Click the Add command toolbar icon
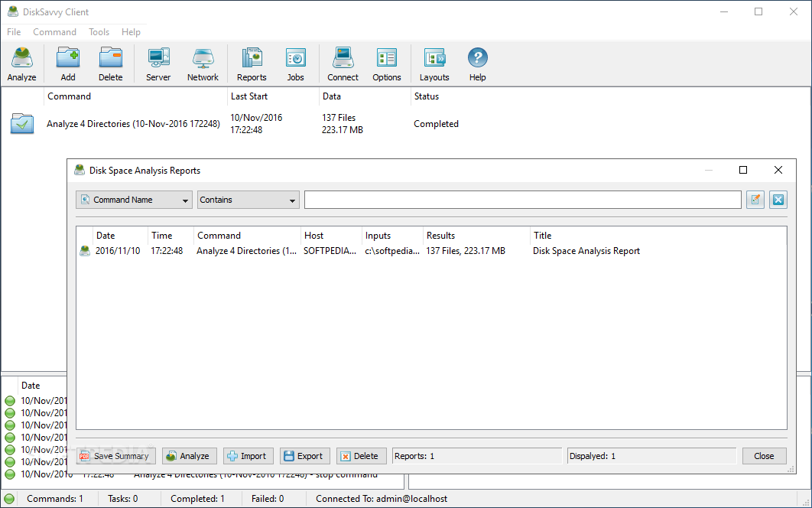The width and height of the screenshot is (812, 508). 68,64
